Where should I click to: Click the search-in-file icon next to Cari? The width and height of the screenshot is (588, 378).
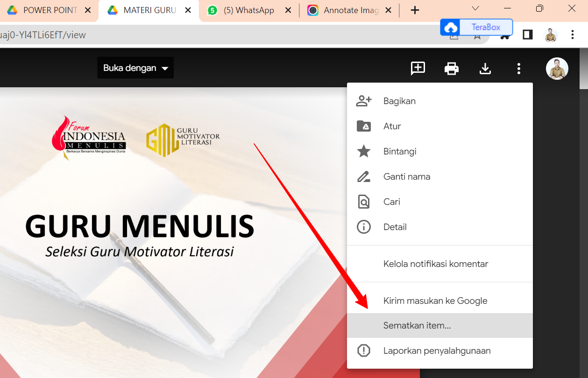pyautogui.click(x=363, y=202)
